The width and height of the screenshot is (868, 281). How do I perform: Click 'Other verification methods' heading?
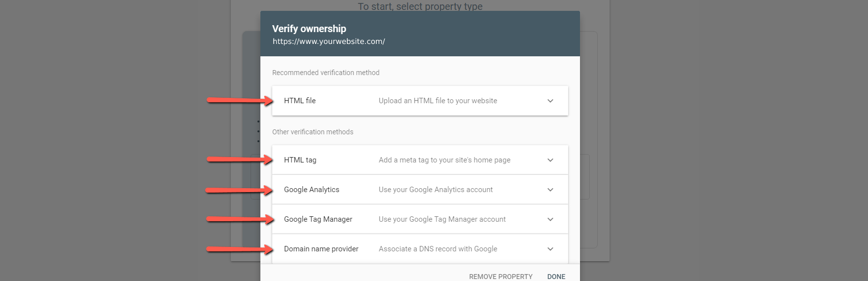[x=313, y=132]
